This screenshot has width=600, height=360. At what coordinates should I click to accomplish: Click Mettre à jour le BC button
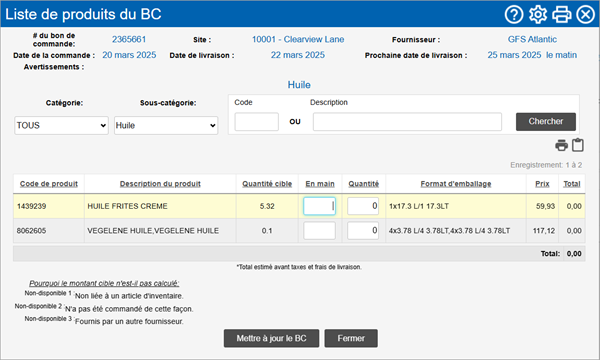[271, 338]
